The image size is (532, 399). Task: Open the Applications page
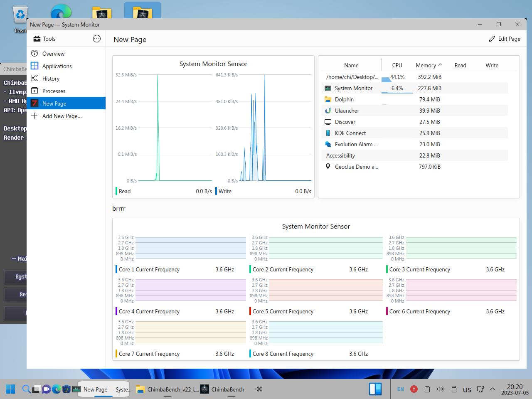click(57, 66)
